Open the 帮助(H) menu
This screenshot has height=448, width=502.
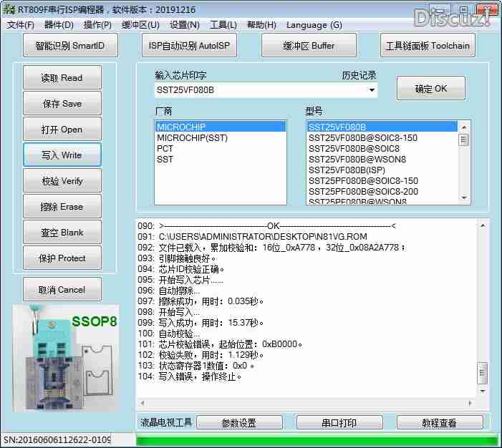261,25
